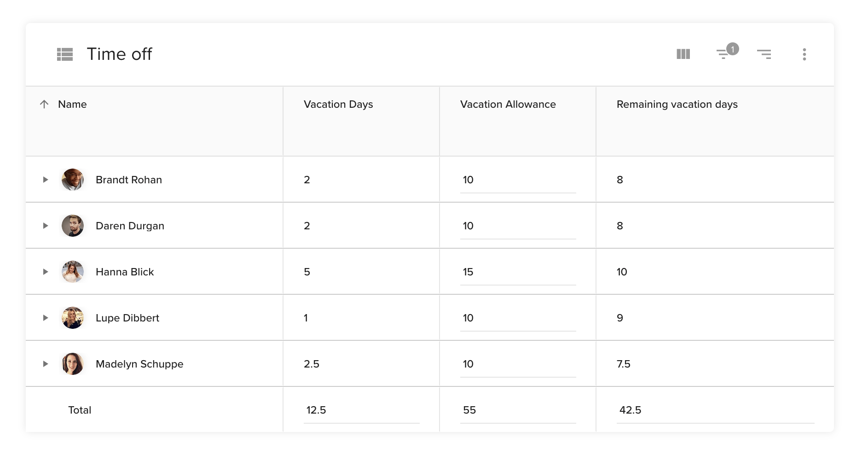Open the Time off view title
This screenshot has width=868, height=467.
tap(120, 54)
